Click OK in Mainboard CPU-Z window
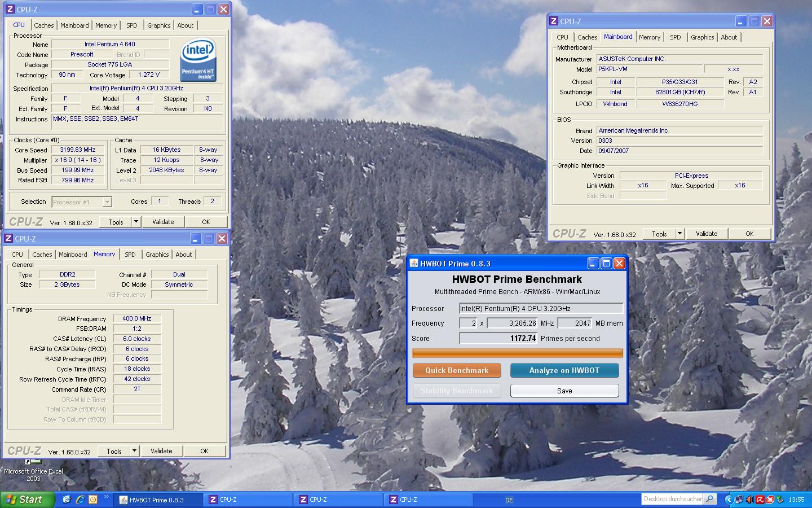This screenshot has height=508, width=812. [749, 234]
